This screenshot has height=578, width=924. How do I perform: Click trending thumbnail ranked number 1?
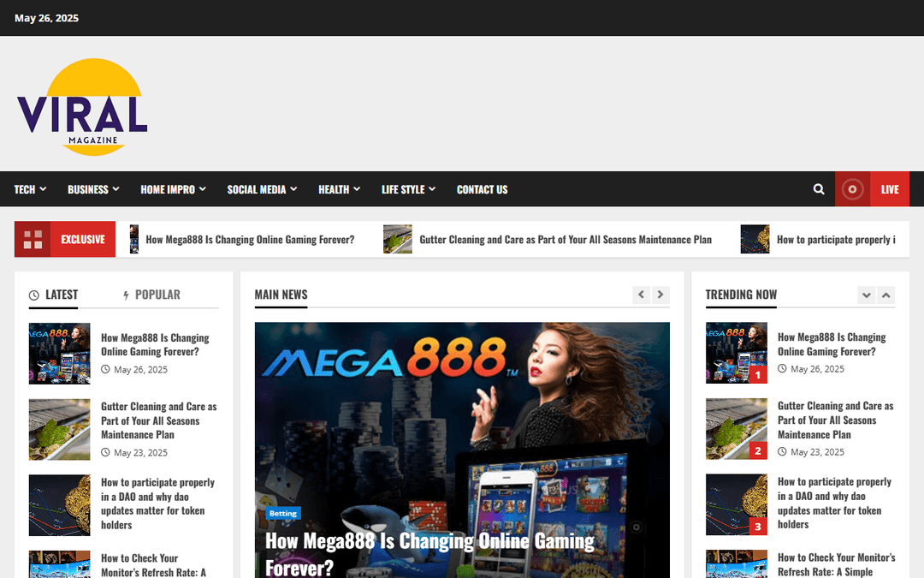point(737,353)
